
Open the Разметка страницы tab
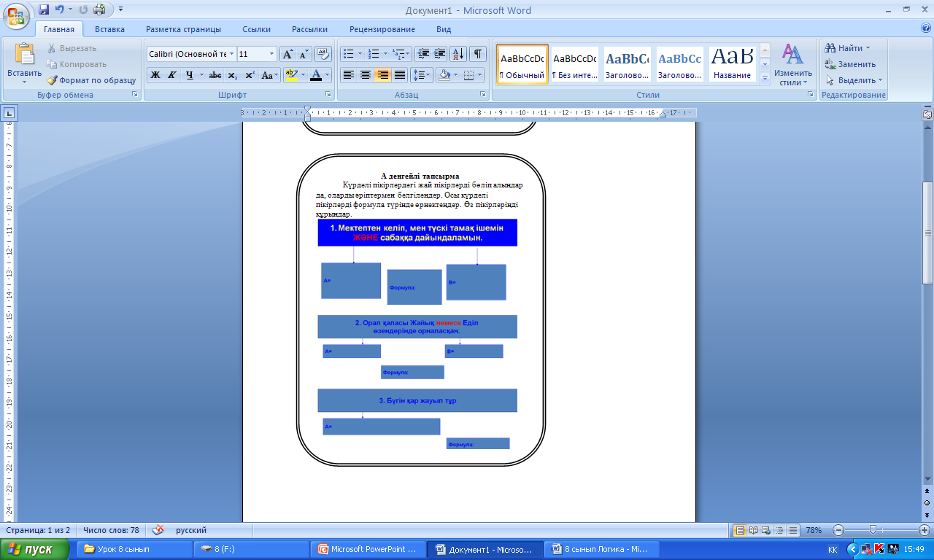(183, 29)
